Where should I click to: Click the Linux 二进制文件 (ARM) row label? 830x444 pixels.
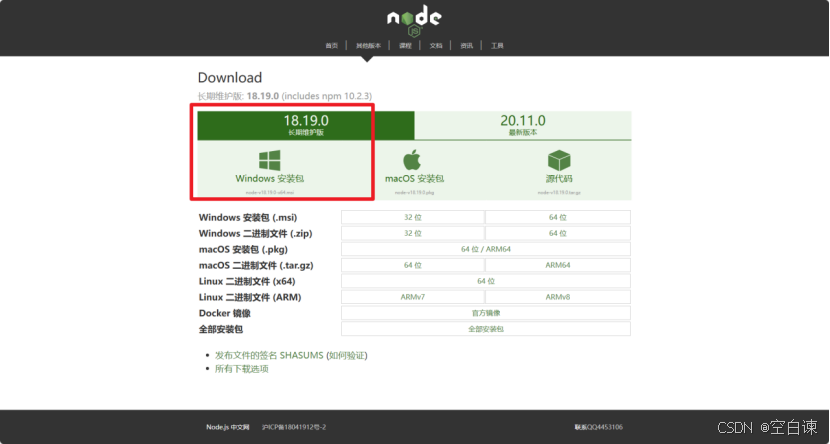(250, 297)
